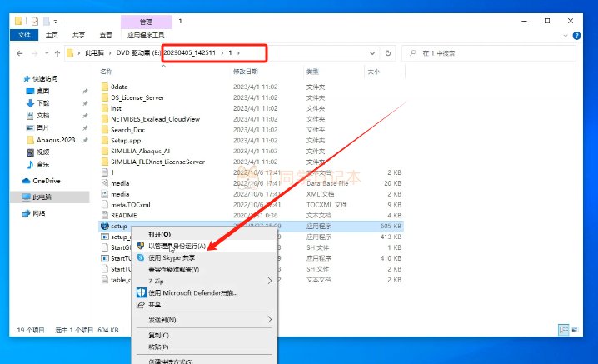Open the 文件 tab
598x364 pixels.
coord(24,36)
